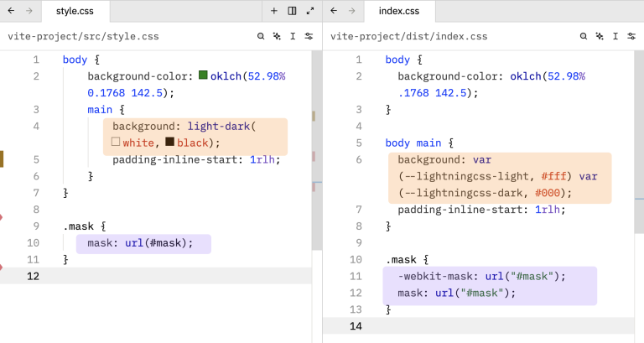This screenshot has height=343, width=644.
Task: Click the search icon in style.css toolbar
Action: point(261,37)
